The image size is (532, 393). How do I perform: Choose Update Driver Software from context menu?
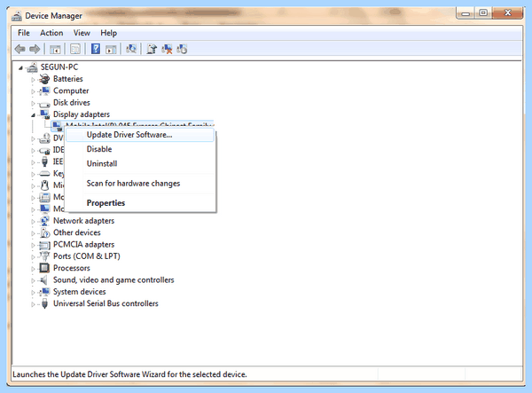pyautogui.click(x=140, y=135)
